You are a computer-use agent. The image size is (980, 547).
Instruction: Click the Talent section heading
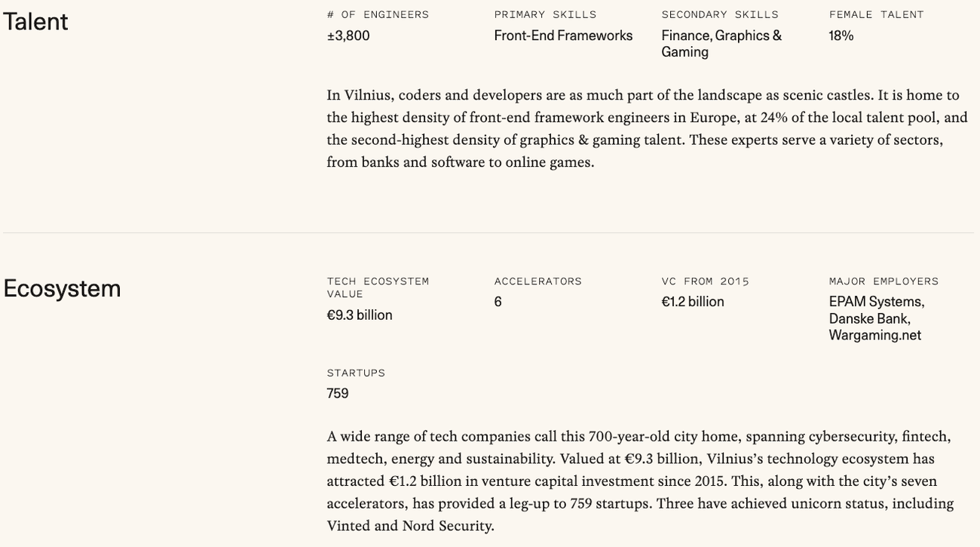(35, 22)
